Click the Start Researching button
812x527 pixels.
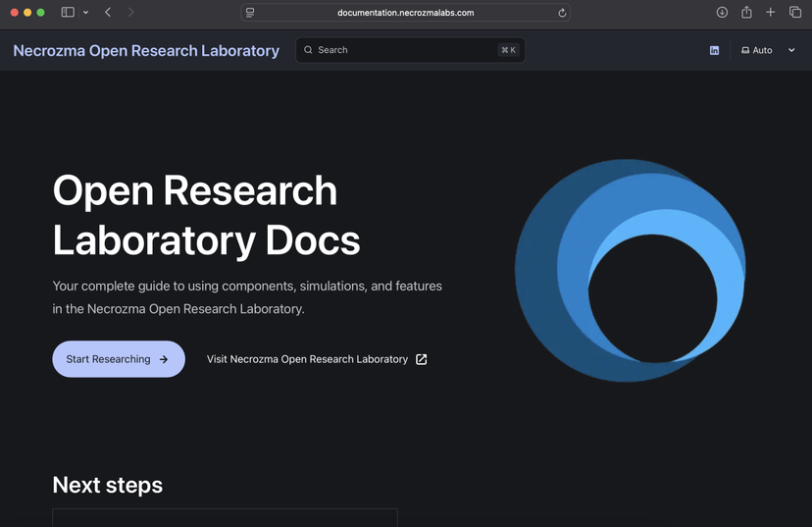[x=119, y=359]
